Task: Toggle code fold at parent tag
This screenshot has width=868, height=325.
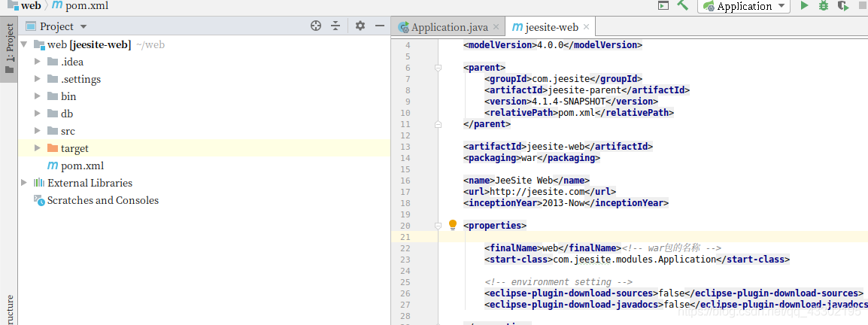Action: click(438, 68)
